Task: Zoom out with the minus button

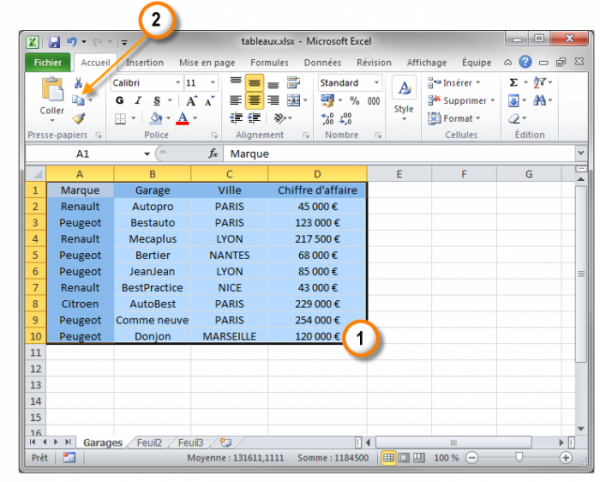Action: (x=472, y=458)
